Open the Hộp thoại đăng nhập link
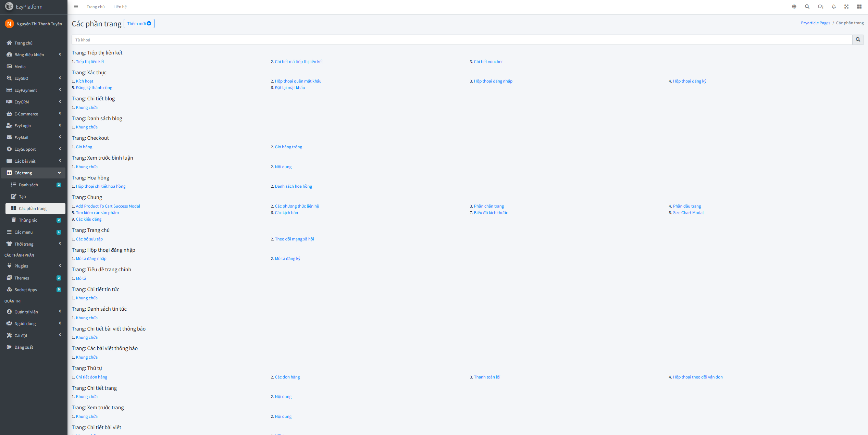This screenshot has height=435, width=868. click(493, 81)
